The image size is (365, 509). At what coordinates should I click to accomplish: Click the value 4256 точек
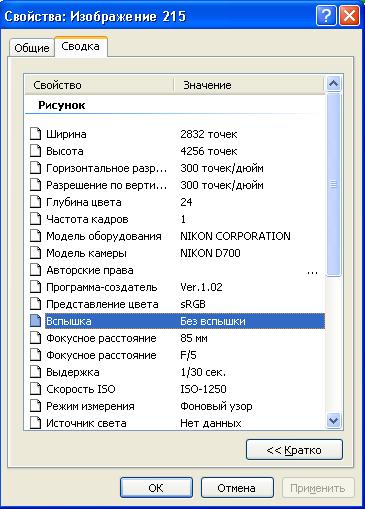click(x=209, y=151)
